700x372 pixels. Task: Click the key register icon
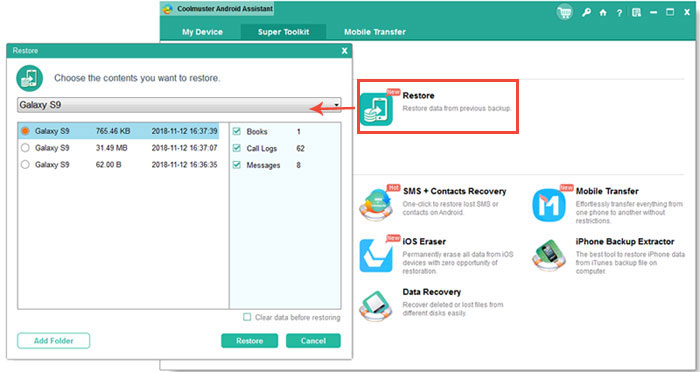point(586,13)
